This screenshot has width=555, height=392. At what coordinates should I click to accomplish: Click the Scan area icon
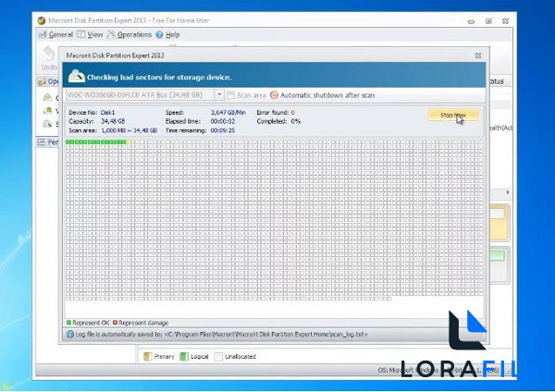pyautogui.click(x=230, y=95)
